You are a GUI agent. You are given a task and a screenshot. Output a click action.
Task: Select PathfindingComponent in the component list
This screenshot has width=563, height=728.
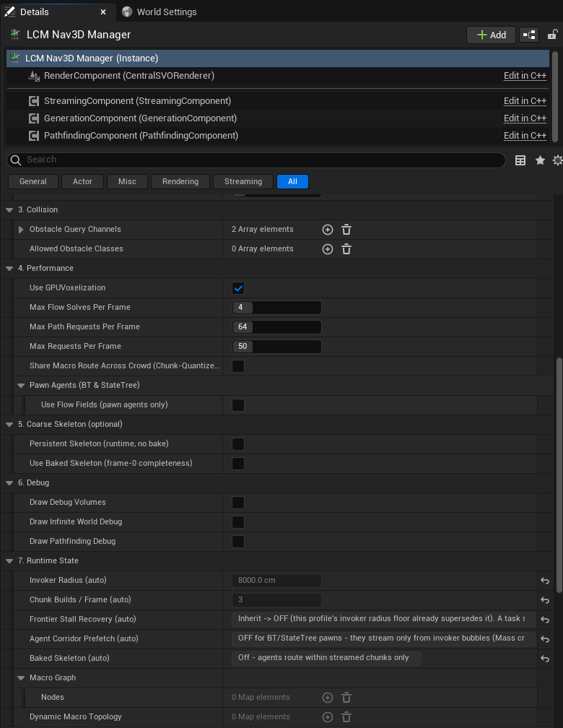[278, 136]
